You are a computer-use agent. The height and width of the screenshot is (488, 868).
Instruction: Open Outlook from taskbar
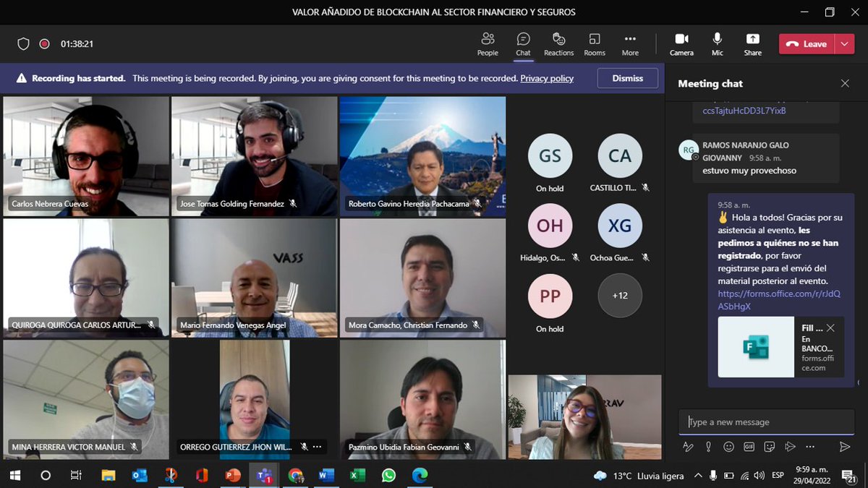tap(140, 475)
